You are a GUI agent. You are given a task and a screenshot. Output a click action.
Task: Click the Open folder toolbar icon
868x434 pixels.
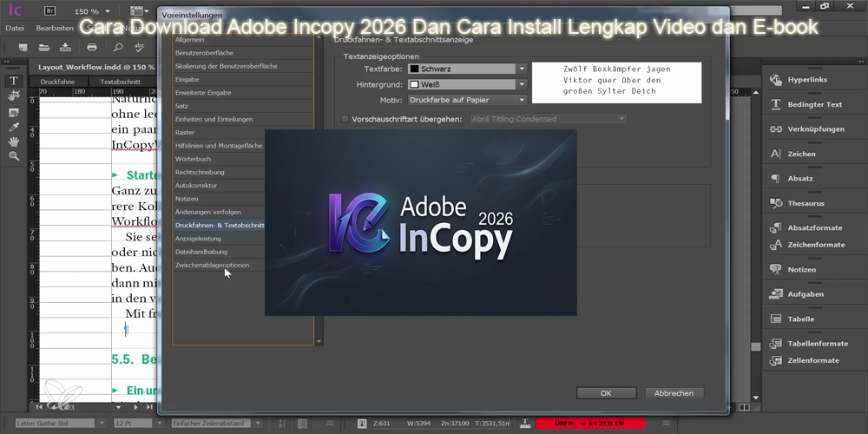[x=43, y=47]
